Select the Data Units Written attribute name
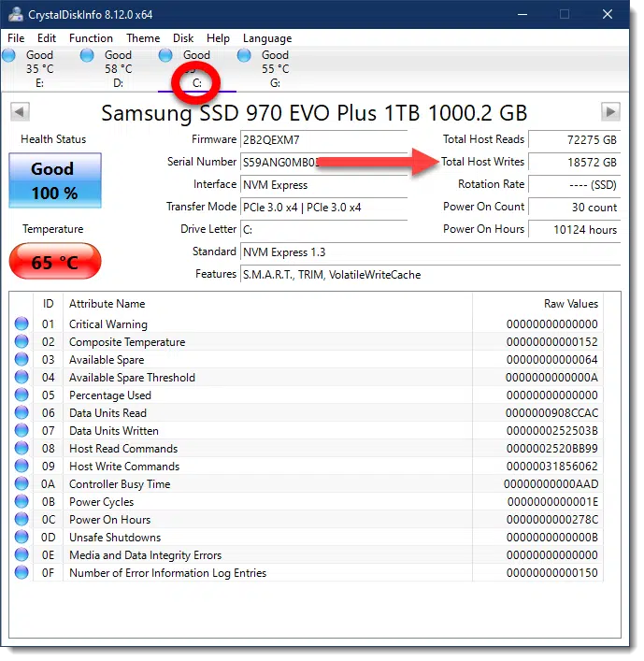The width and height of the screenshot is (644, 661). pyautogui.click(x=114, y=431)
